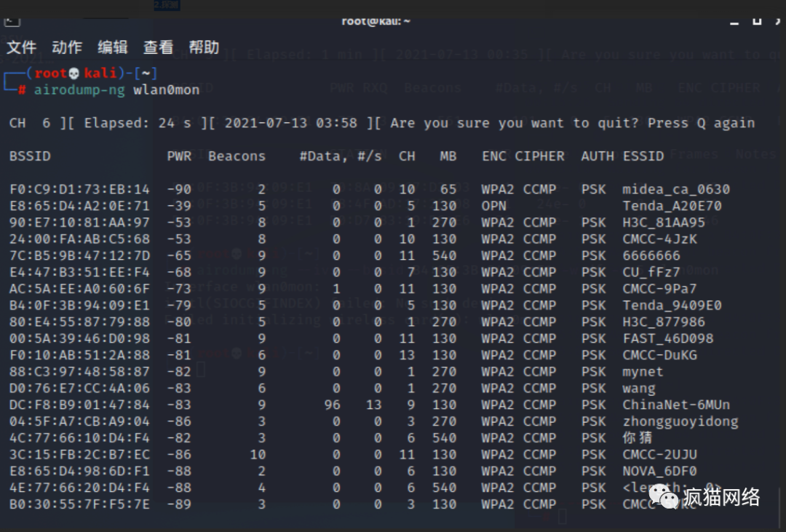Open the 文件 menu
This screenshot has height=532, width=786.
(21, 47)
